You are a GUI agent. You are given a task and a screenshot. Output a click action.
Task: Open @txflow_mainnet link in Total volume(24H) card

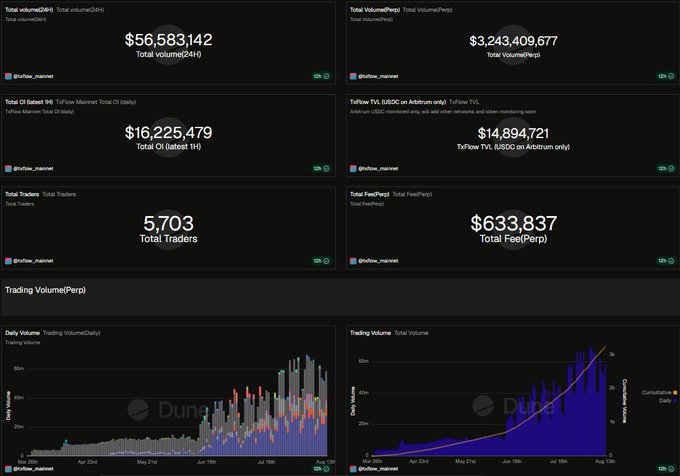(33, 76)
